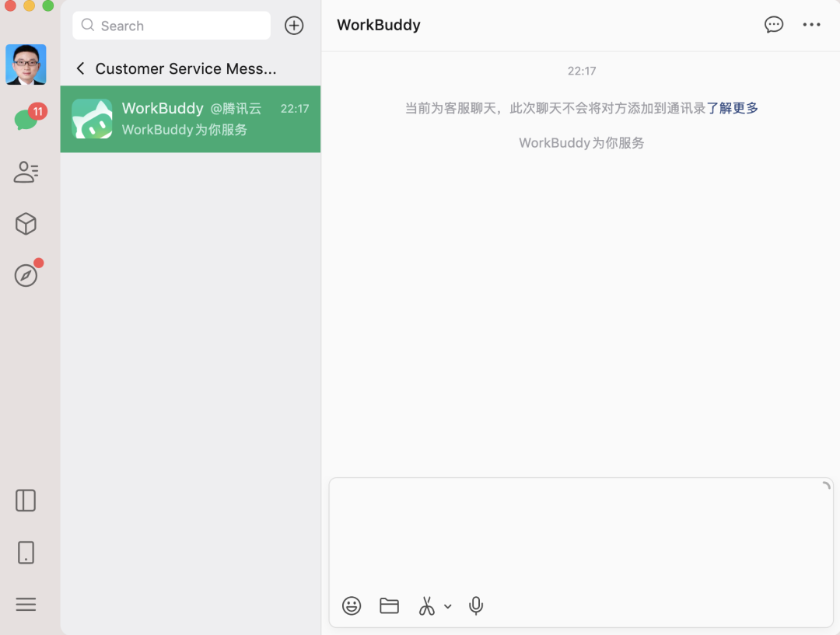Click the plus button to start new chat
840x635 pixels.
(x=294, y=25)
